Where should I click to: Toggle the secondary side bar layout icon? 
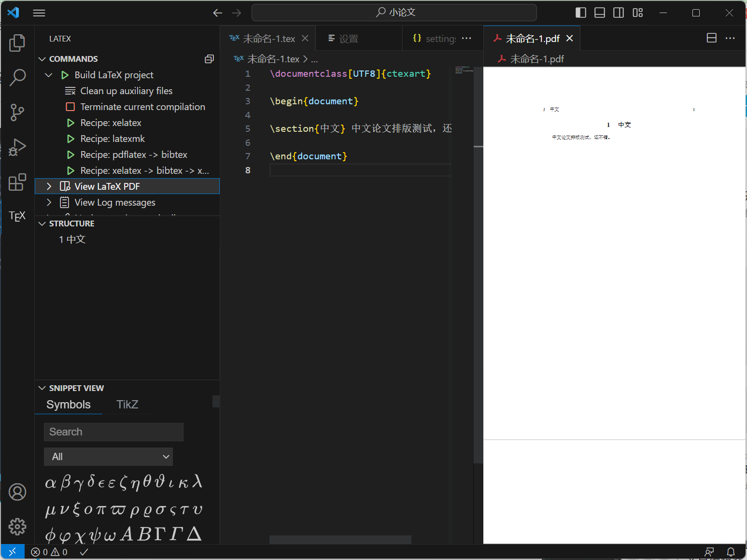point(619,13)
